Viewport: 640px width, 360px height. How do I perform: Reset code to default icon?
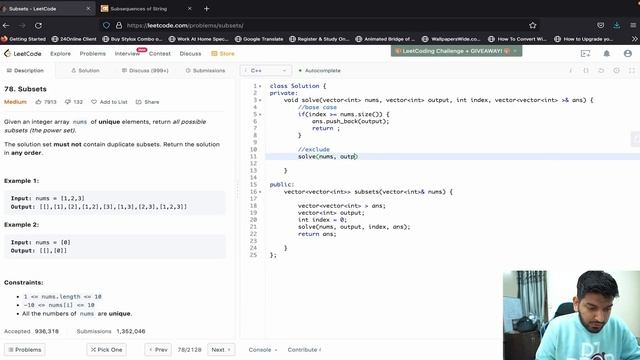pyautogui.click(x=601, y=71)
